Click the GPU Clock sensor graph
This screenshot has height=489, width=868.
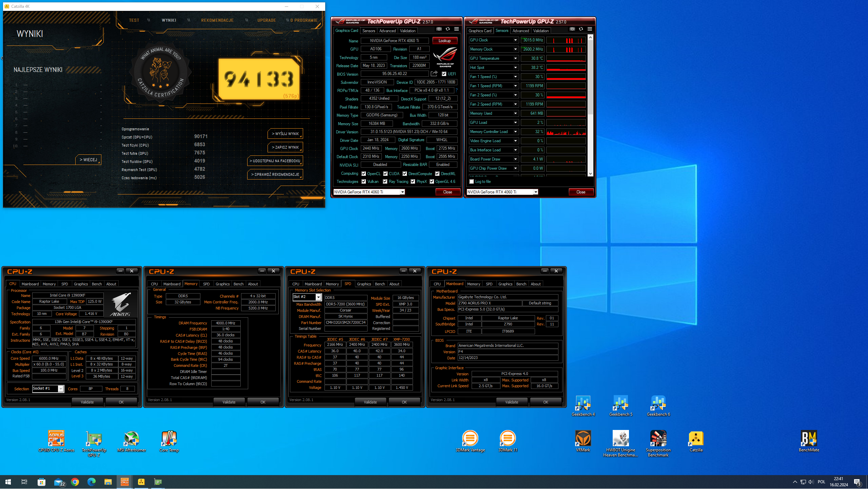[566, 40]
